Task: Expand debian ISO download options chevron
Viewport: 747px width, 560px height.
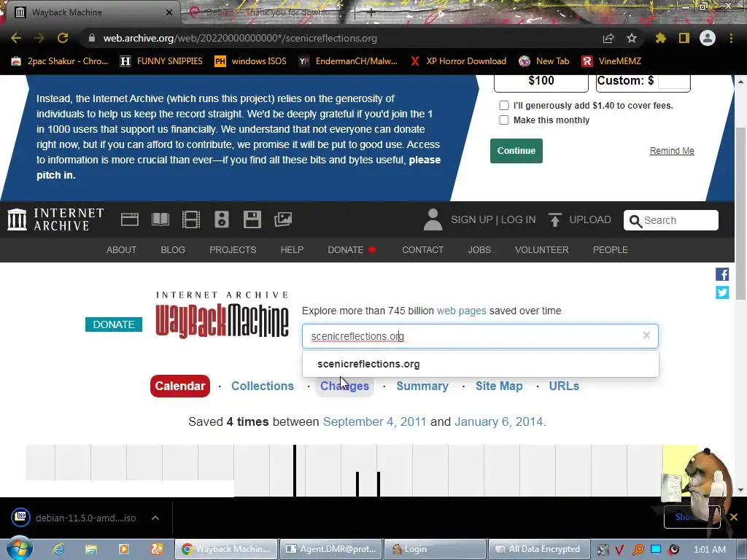Action: [155, 518]
